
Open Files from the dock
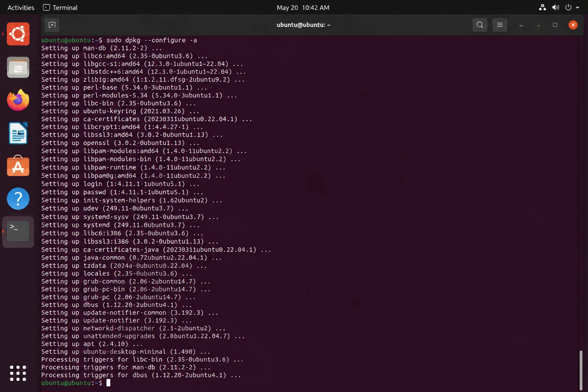coord(18,68)
